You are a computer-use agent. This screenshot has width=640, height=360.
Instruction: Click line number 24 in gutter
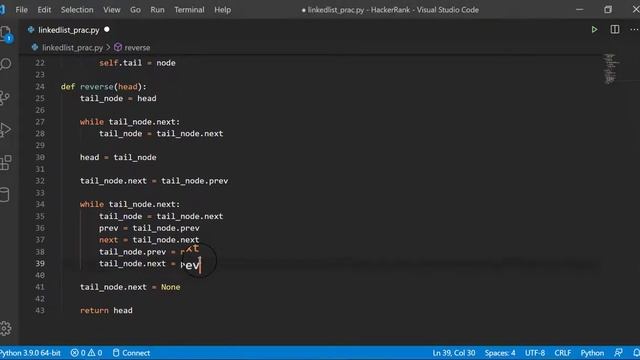[x=40, y=87]
